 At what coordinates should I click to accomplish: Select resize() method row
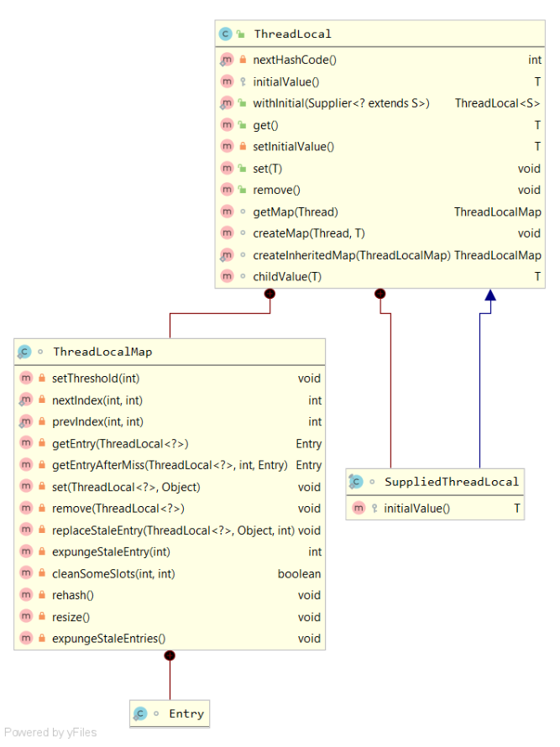tap(170, 617)
